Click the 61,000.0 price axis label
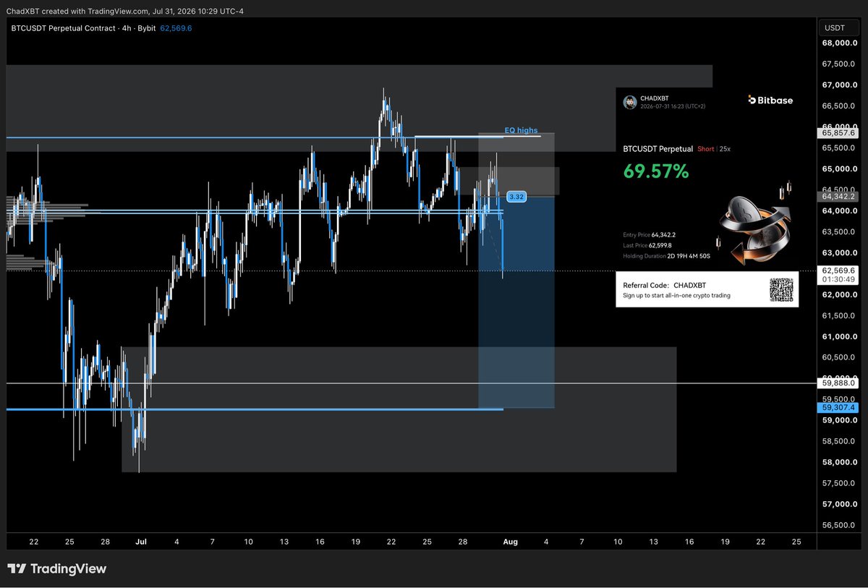This screenshot has height=588, width=868. [840, 337]
